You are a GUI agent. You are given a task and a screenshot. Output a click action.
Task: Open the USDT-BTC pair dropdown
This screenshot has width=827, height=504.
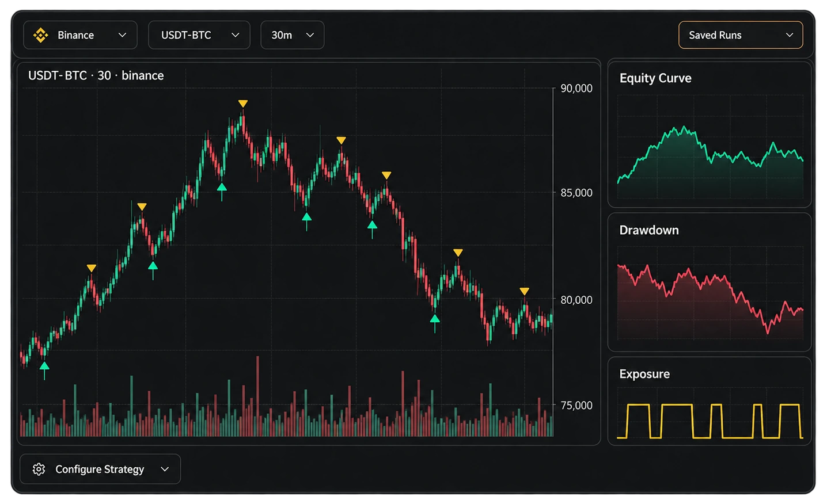(199, 35)
